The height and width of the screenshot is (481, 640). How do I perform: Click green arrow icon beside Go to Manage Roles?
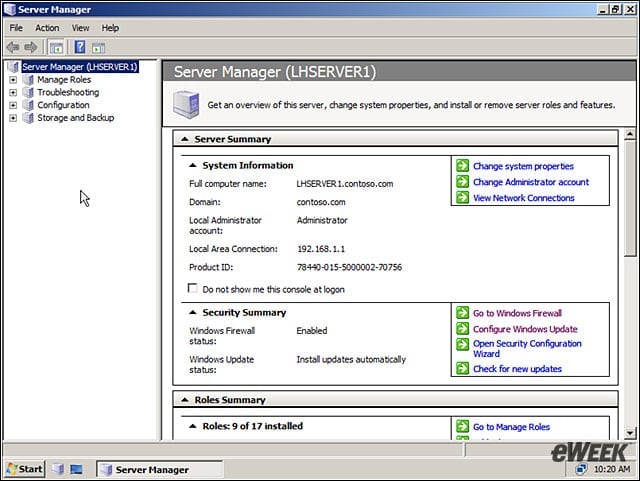tap(462, 426)
